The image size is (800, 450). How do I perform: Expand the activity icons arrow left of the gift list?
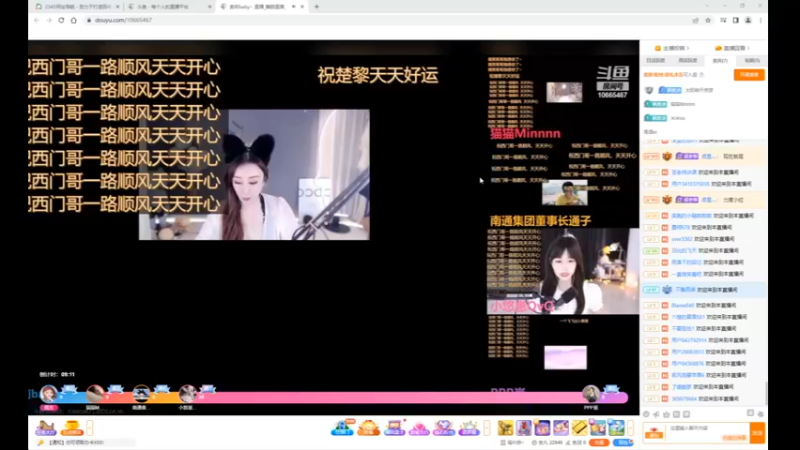tap(487, 428)
